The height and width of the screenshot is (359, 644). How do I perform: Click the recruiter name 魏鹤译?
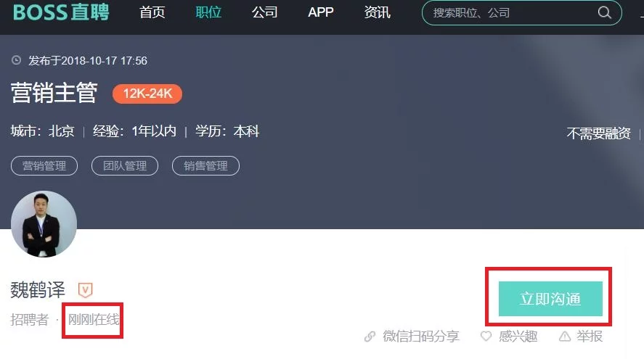click(38, 290)
